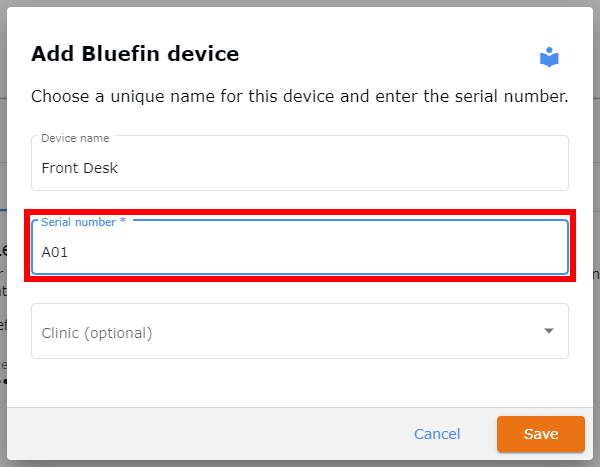Screen dimensions: 600x467
Task: Dismiss the dialog using Cancel
Action: pos(437,434)
